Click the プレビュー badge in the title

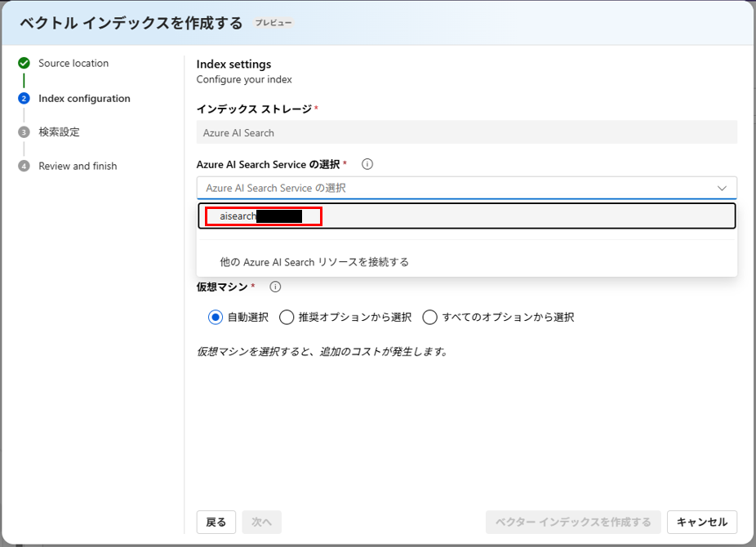coord(273,23)
